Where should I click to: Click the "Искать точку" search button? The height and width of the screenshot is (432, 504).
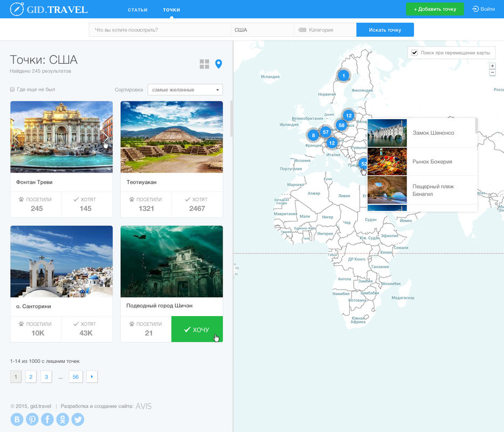click(x=385, y=30)
